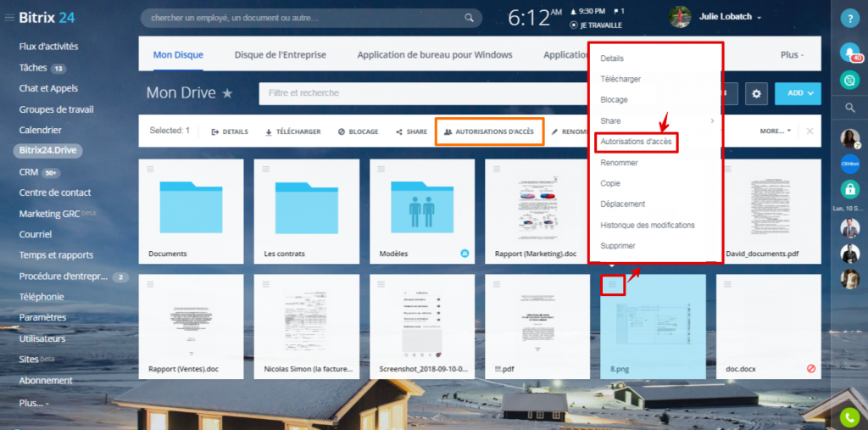Expand the Plus tab dropdown
This screenshot has width=868, height=430.
(x=792, y=55)
